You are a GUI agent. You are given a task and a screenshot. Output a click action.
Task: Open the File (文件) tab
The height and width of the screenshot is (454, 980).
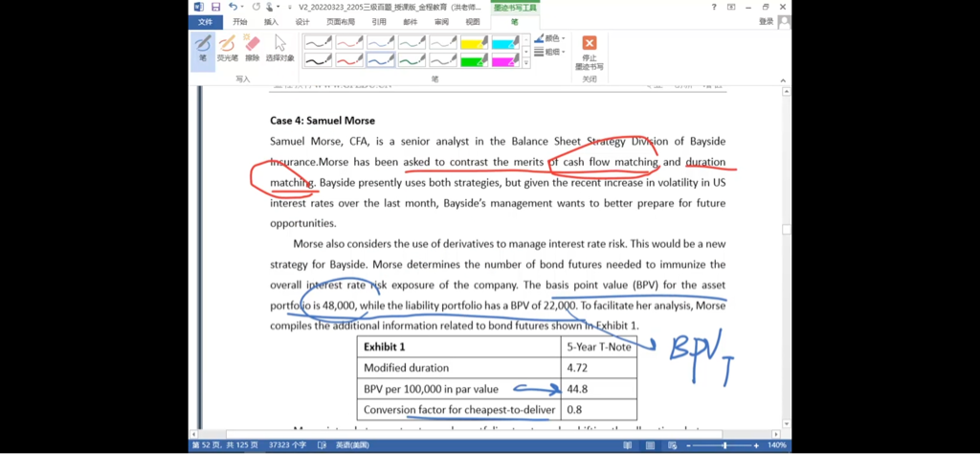tap(205, 21)
